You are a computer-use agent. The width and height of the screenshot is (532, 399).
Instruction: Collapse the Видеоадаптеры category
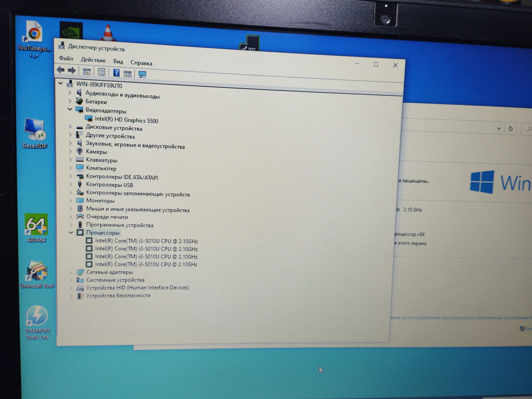(x=70, y=109)
